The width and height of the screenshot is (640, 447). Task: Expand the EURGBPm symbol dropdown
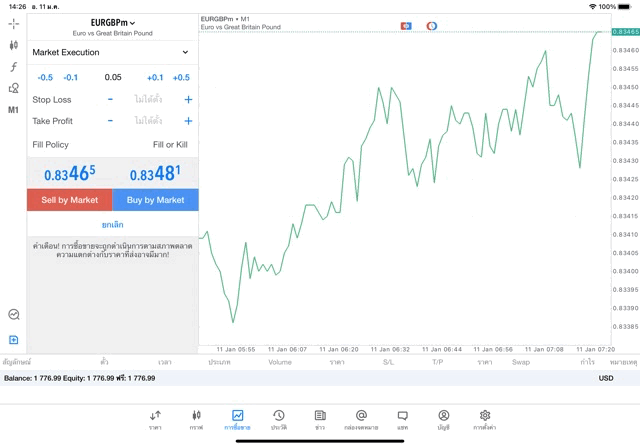click(113, 23)
